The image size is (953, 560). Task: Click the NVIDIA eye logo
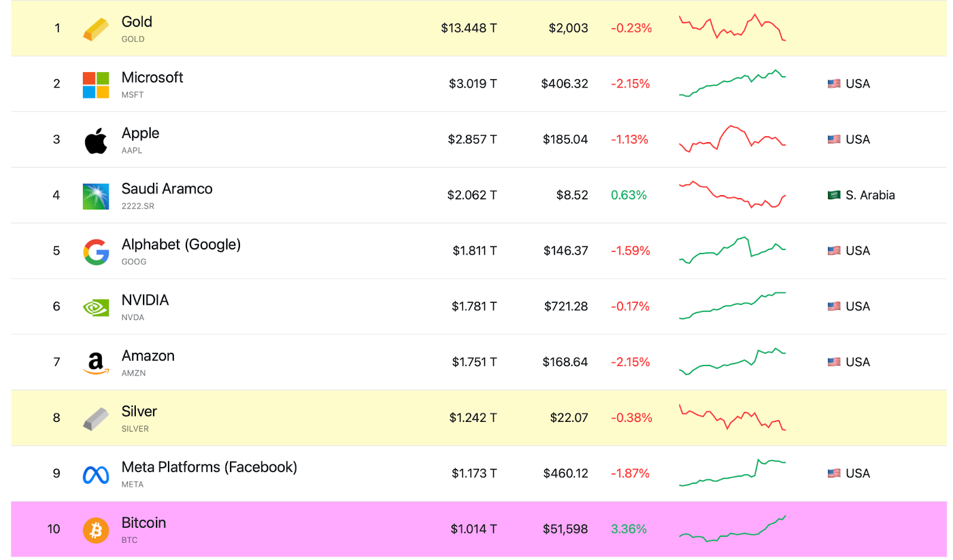coord(95,308)
